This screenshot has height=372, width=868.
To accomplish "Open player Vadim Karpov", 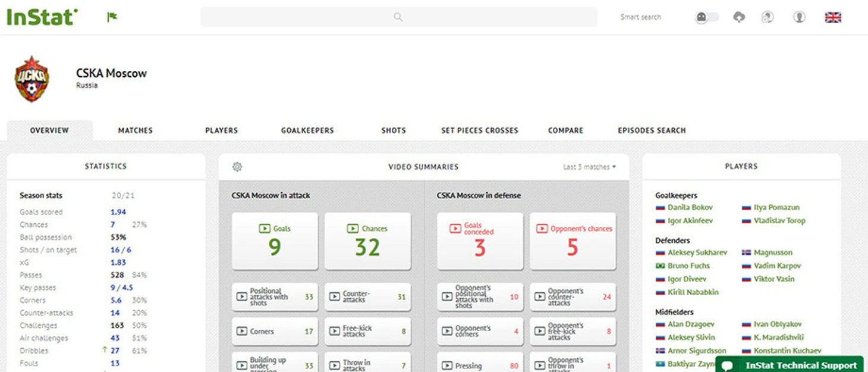I will point(777,266).
